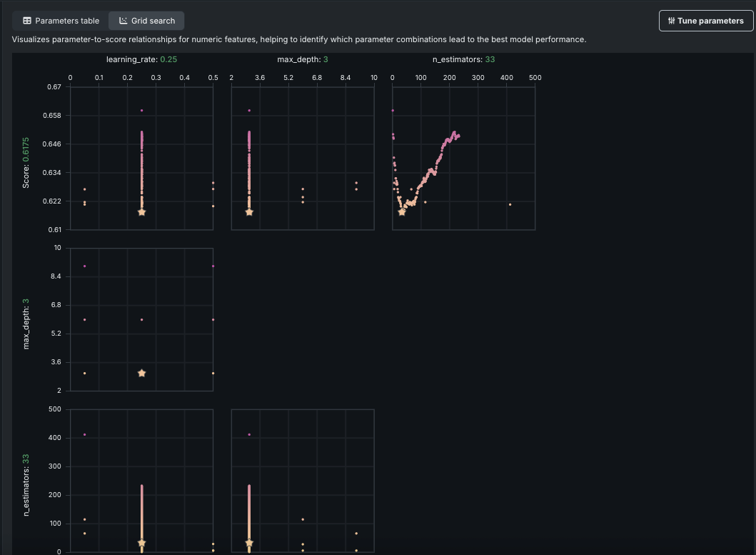
Task: Click the star in max_depth vs learning_rate plot
Action: pos(141,373)
